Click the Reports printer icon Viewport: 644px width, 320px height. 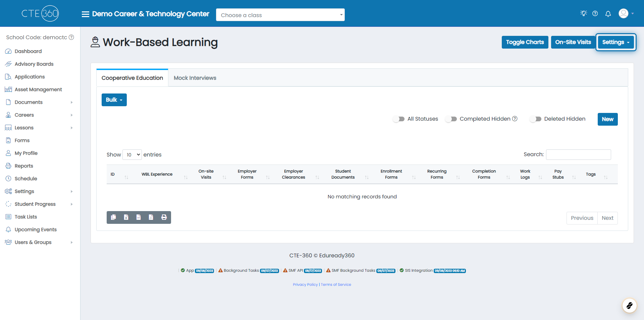pyautogui.click(x=8, y=166)
